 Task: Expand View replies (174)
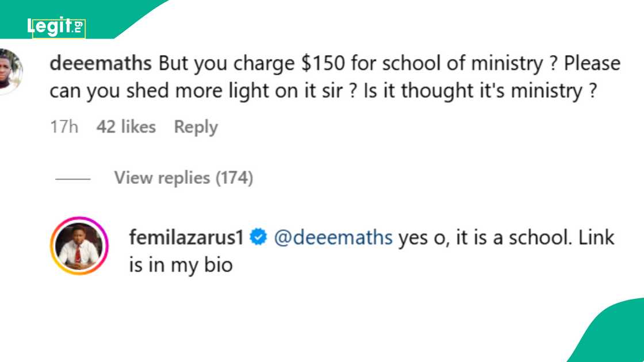tap(183, 178)
